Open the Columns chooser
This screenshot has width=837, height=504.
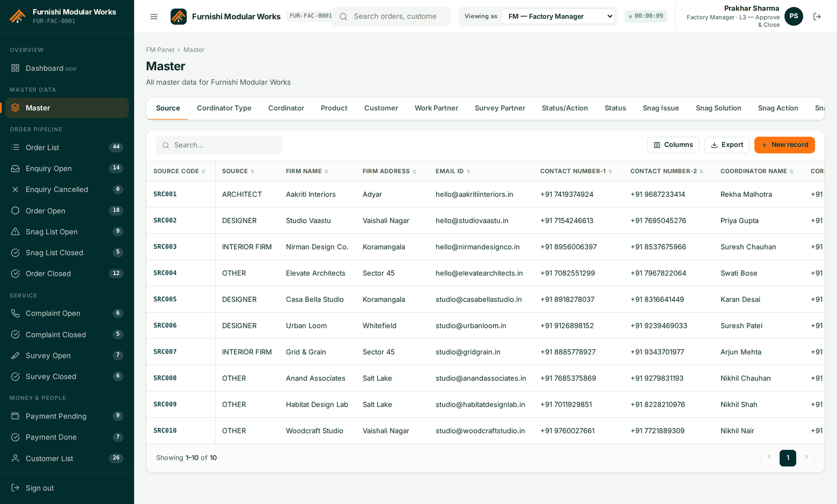(673, 145)
